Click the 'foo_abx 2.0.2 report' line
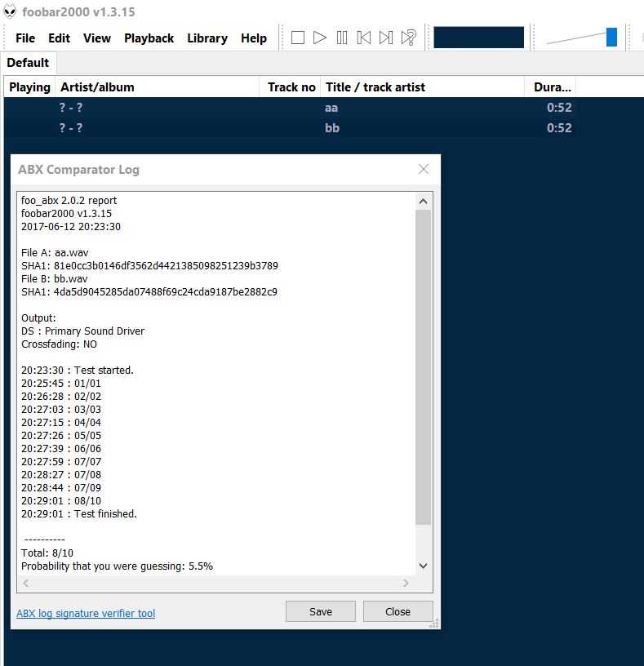 tap(69, 201)
